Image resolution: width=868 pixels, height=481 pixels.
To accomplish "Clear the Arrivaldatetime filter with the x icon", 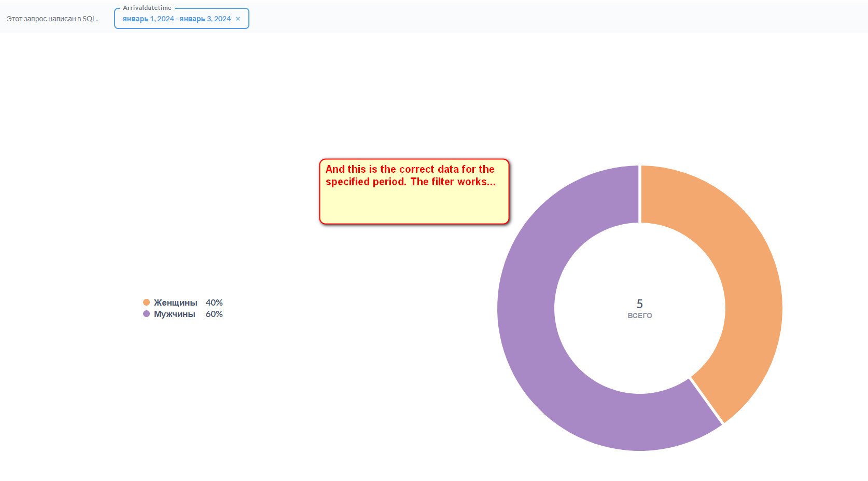I will tap(238, 19).
